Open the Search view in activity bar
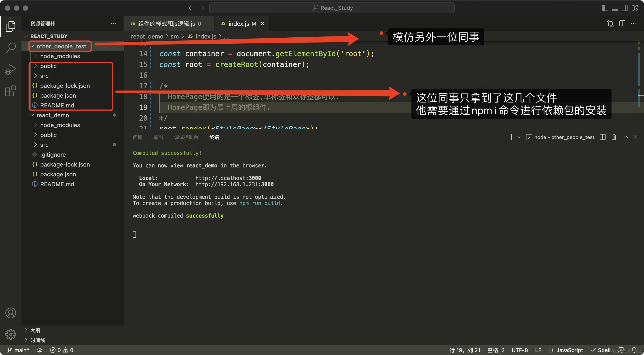 click(11, 47)
